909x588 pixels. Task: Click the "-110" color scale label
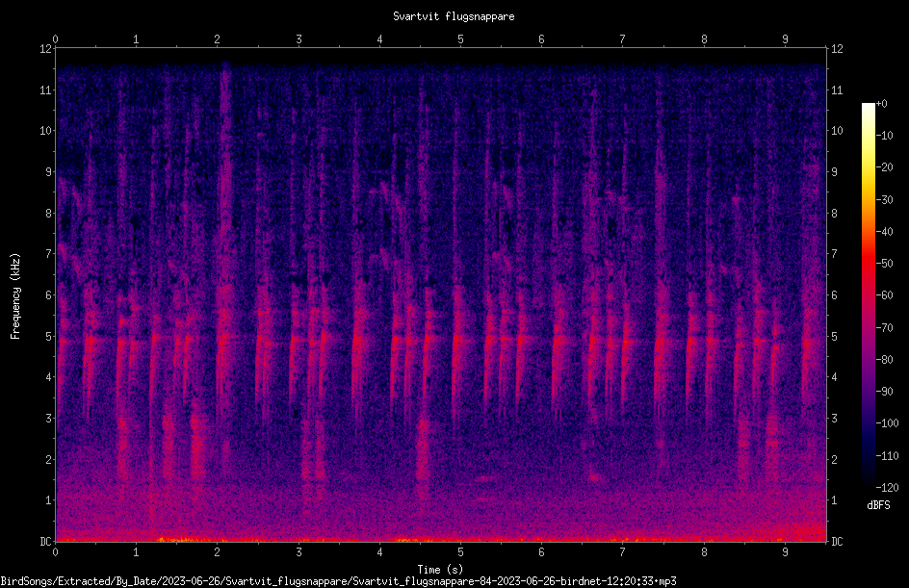[887, 456]
